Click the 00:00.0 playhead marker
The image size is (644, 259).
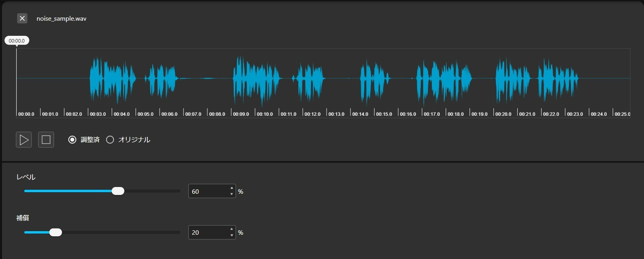coord(17,41)
